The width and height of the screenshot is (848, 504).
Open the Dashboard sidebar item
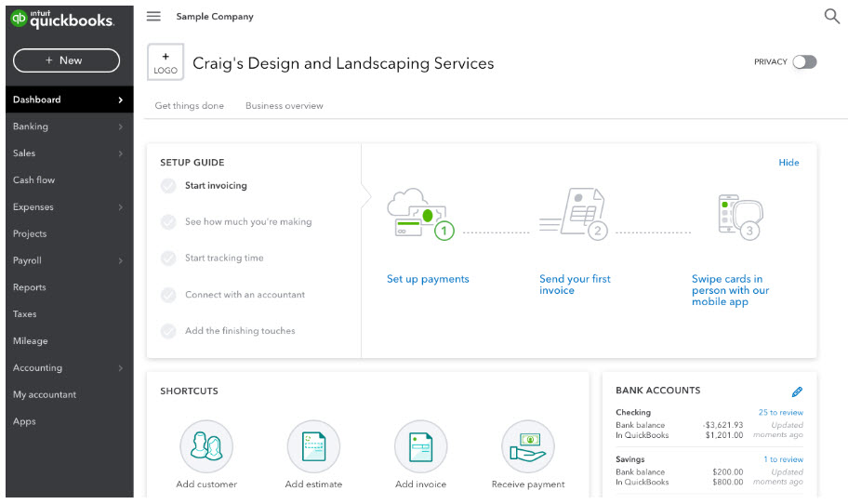(x=69, y=99)
